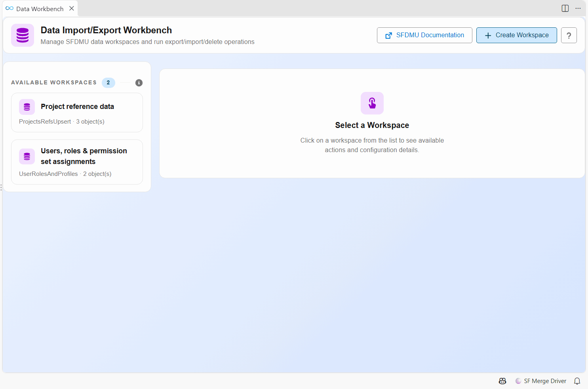Screen dimensions: 588x389
Task: Open help with the question mark button
Action: point(569,35)
